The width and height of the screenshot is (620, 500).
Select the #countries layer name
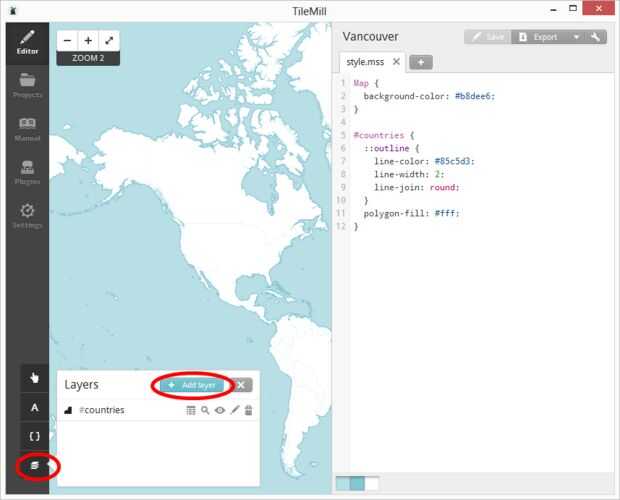102,410
